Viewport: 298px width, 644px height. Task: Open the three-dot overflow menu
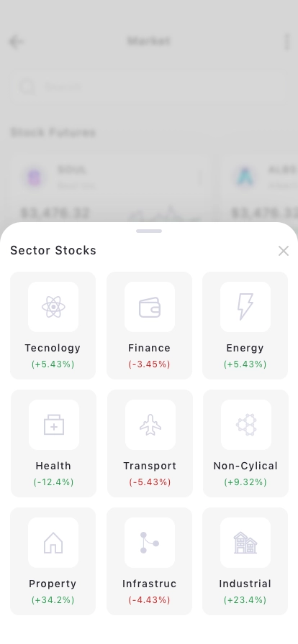click(287, 42)
